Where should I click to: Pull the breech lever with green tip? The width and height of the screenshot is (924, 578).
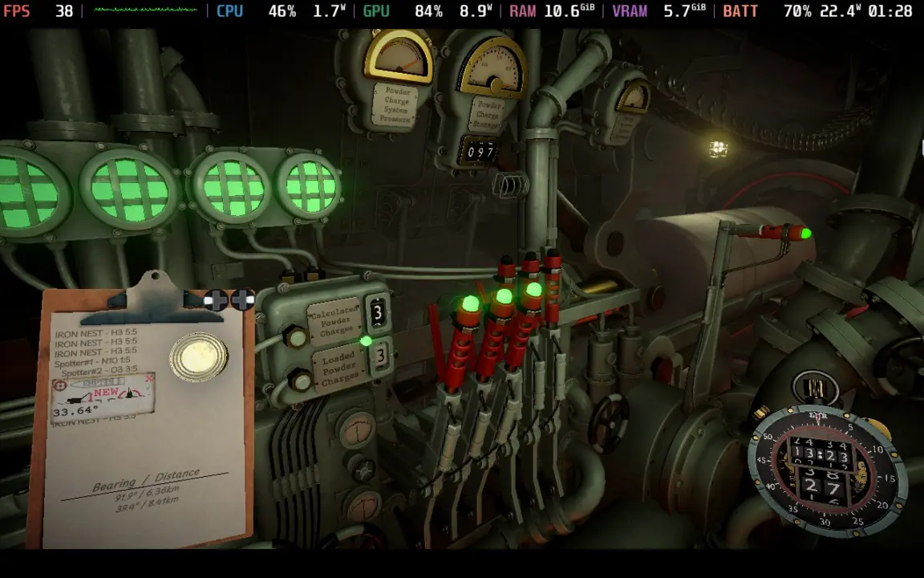773,233
